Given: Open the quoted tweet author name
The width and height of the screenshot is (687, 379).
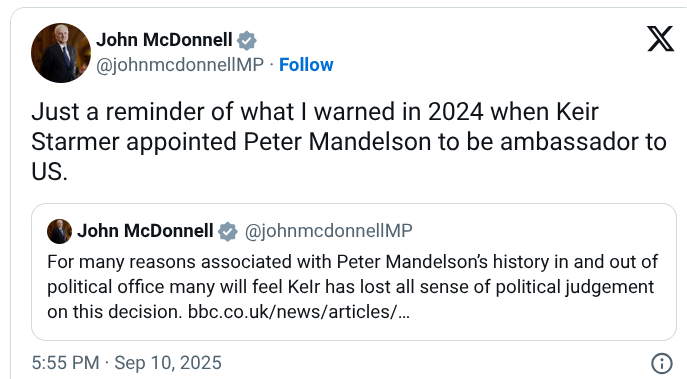Looking at the screenshot, I should [145, 231].
